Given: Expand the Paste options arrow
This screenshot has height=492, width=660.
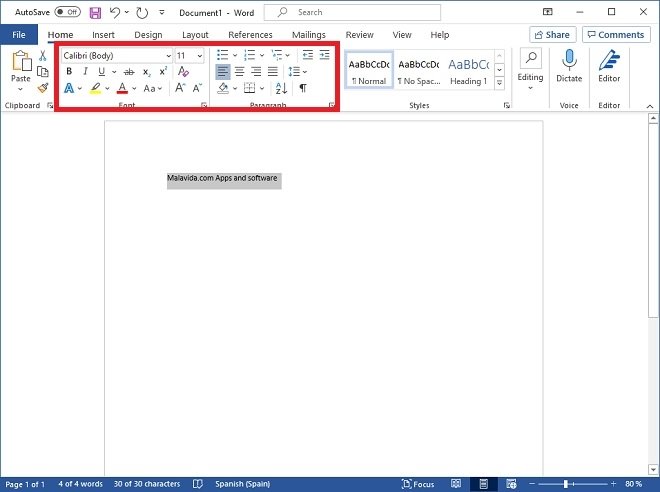Looking at the screenshot, I should coord(20,89).
